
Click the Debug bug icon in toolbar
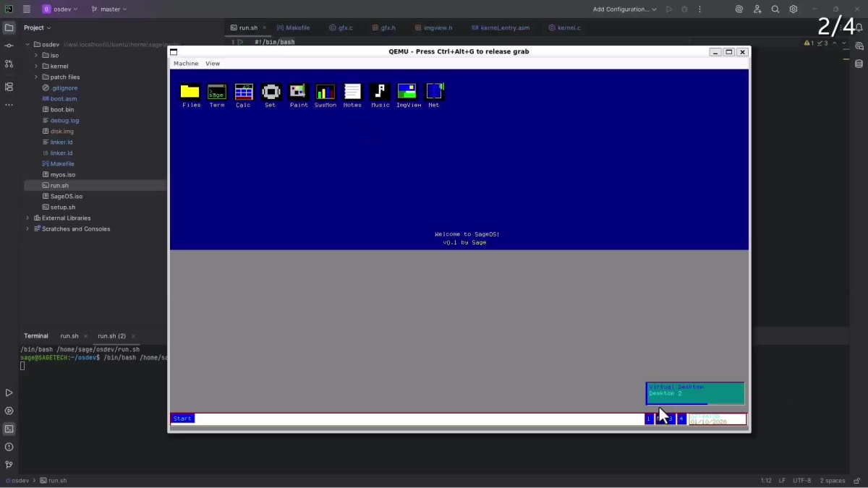pyautogui.click(x=684, y=9)
